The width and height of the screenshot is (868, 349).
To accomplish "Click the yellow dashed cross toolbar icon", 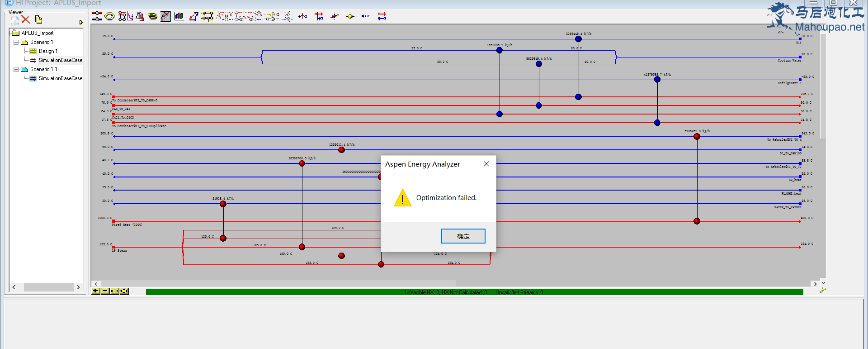I will pyautogui.click(x=272, y=16).
